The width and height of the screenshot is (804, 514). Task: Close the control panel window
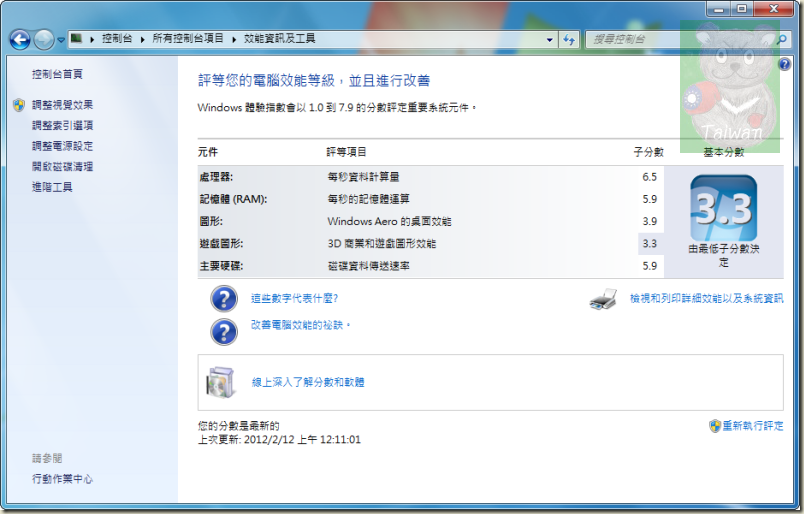point(774,9)
